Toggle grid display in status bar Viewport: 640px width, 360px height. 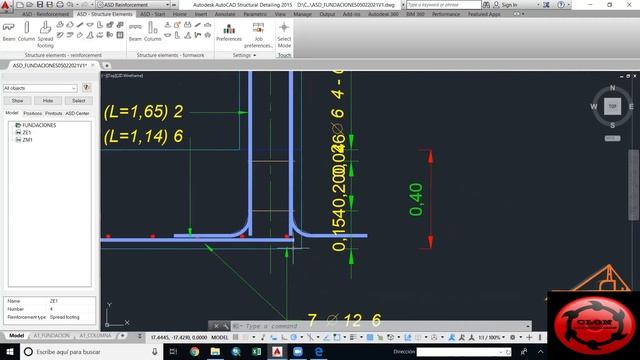[x=236, y=337]
